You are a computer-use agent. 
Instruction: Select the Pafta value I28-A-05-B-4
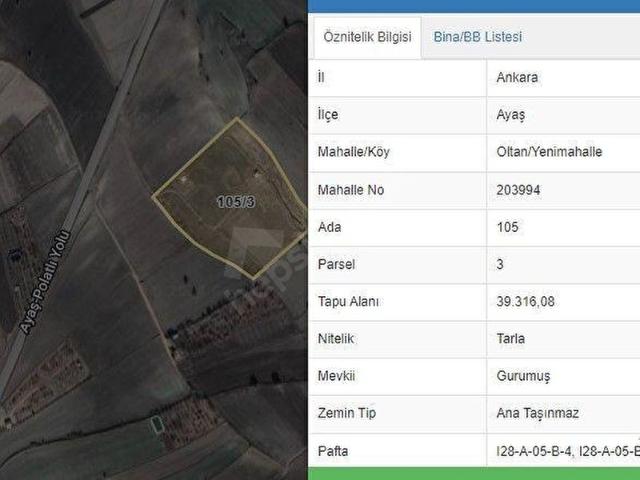[535, 451]
